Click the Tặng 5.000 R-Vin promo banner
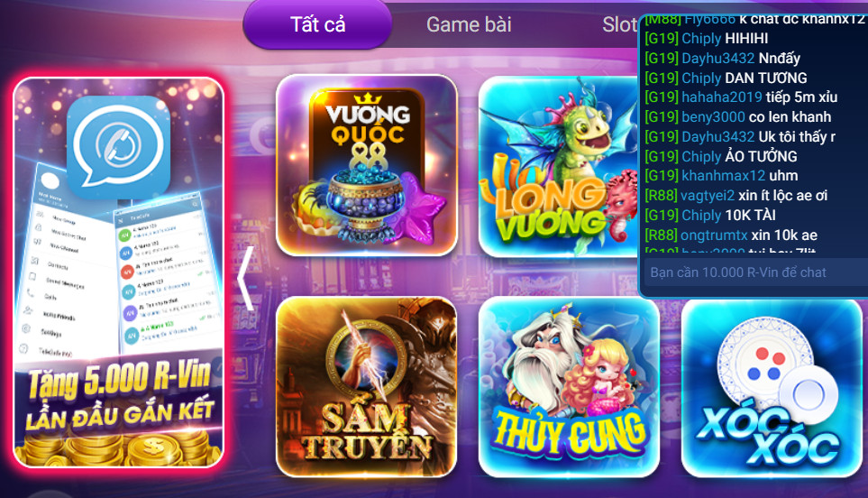Image resolution: width=868 pixels, height=498 pixels. tap(118, 272)
